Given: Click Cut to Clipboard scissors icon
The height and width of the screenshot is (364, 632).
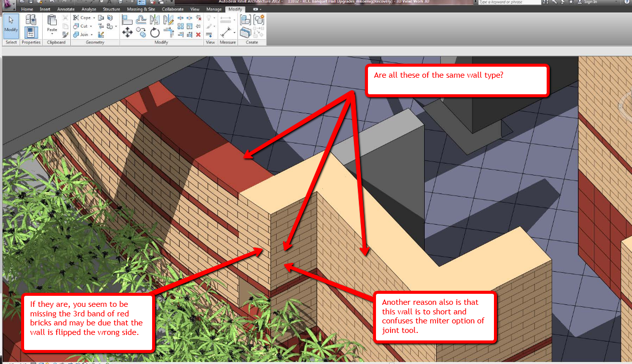Looking at the screenshot, I should (65, 18).
